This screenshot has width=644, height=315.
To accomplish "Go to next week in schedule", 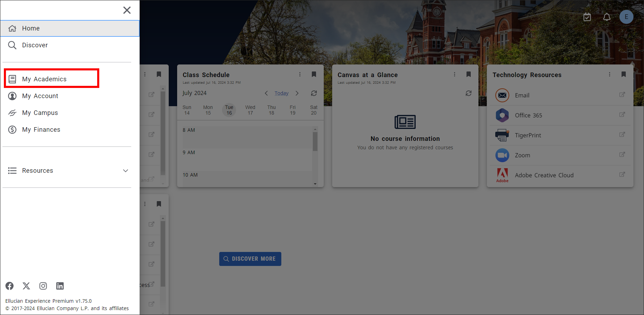I will (x=297, y=93).
